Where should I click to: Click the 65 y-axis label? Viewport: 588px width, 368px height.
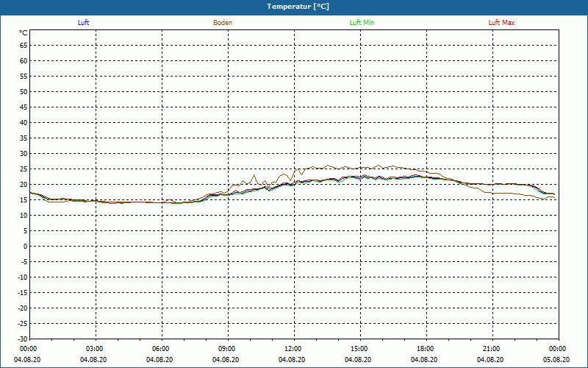tap(24, 46)
